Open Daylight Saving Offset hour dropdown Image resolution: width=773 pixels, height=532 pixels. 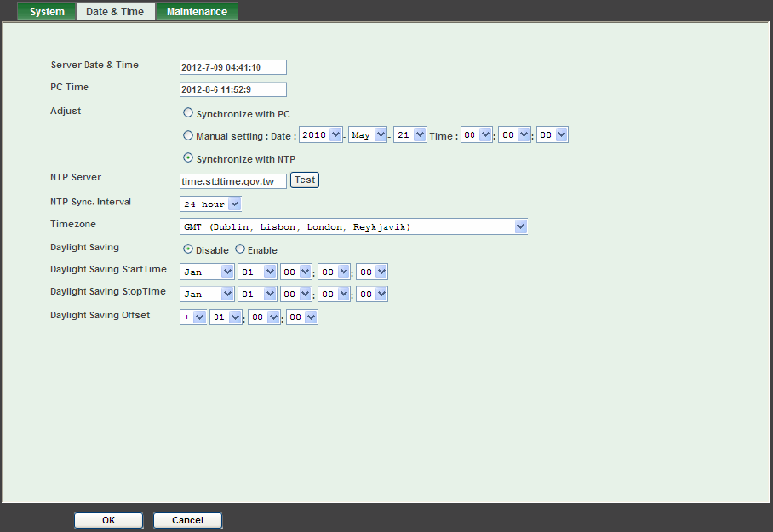pos(226,317)
